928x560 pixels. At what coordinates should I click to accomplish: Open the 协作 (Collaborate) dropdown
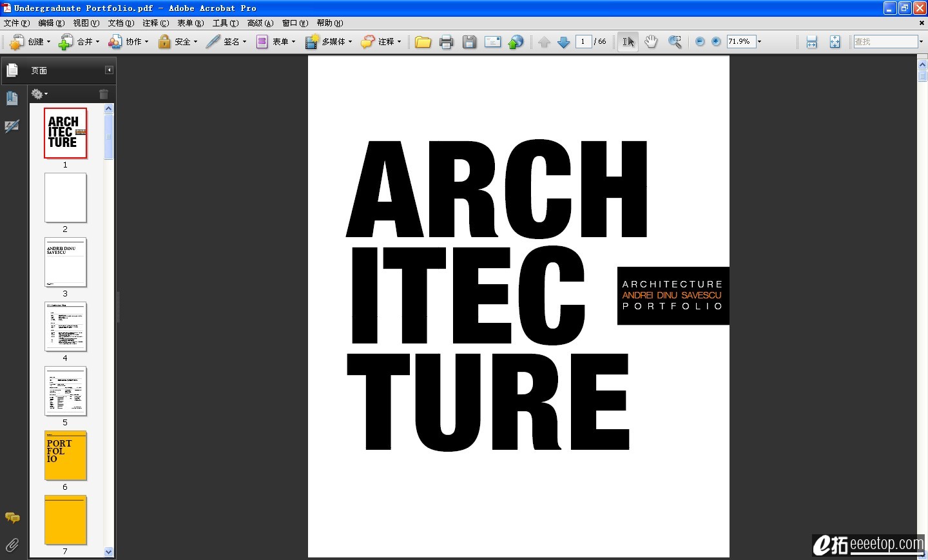click(128, 42)
